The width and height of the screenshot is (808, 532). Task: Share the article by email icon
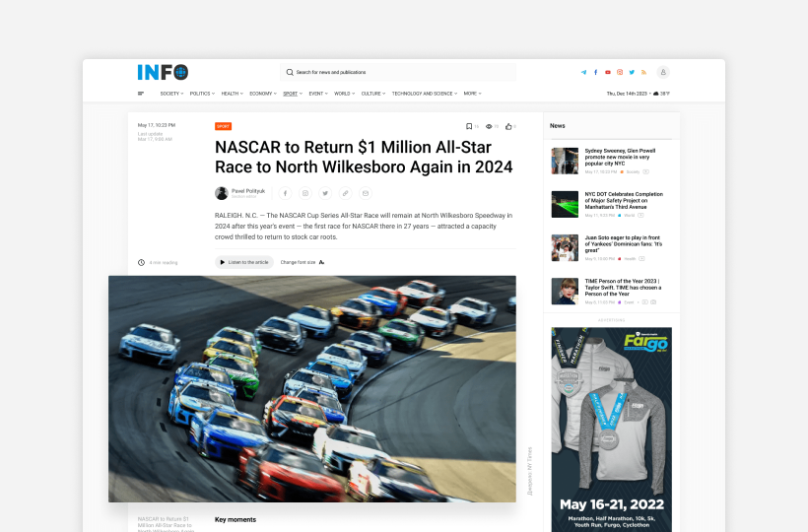coord(366,193)
